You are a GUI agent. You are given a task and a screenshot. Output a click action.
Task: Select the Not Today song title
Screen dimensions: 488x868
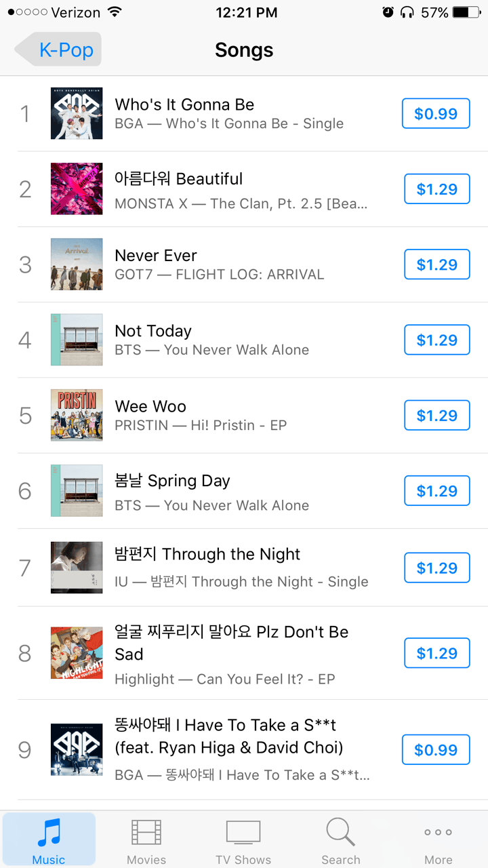153,331
